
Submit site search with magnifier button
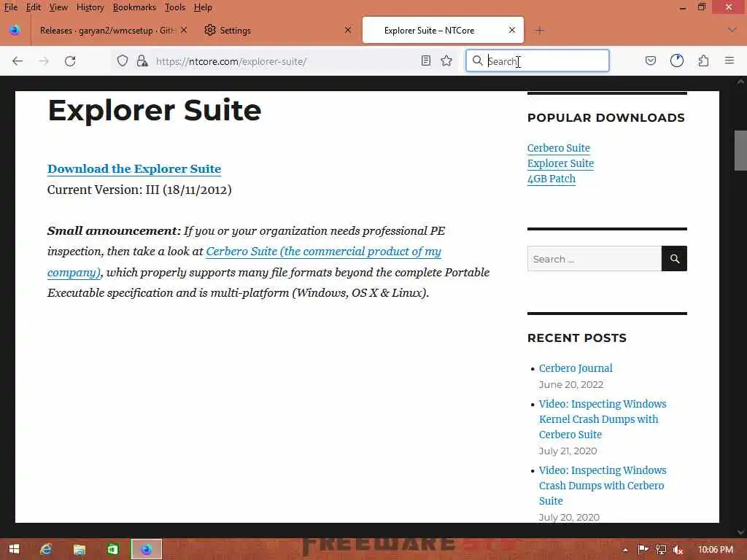(674, 259)
